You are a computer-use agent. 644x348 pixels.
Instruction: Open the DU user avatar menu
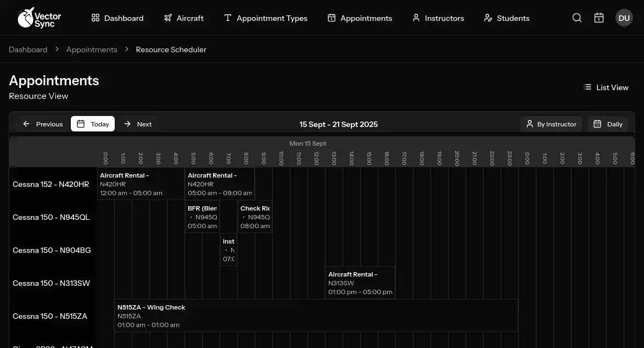(x=624, y=18)
